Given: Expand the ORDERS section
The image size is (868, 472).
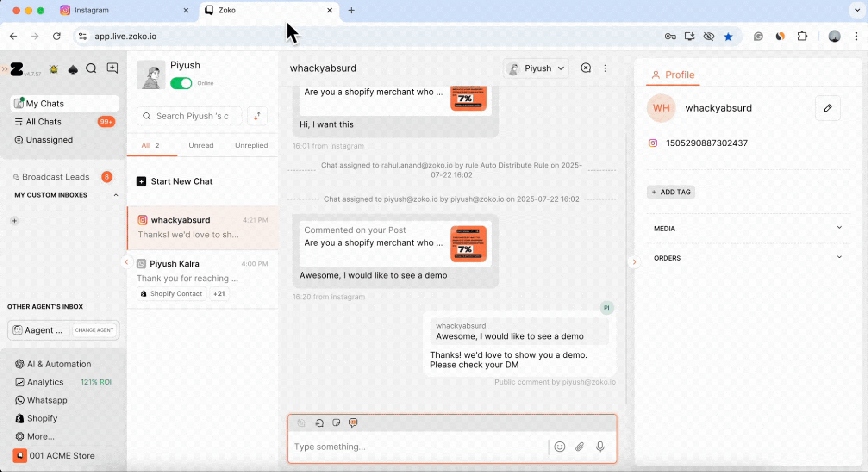Looking at the screenshot, I should (x=748, y=258).
